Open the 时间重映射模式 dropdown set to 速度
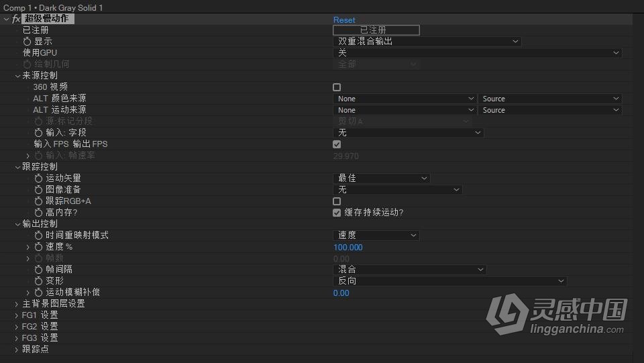 click(376, 236)
